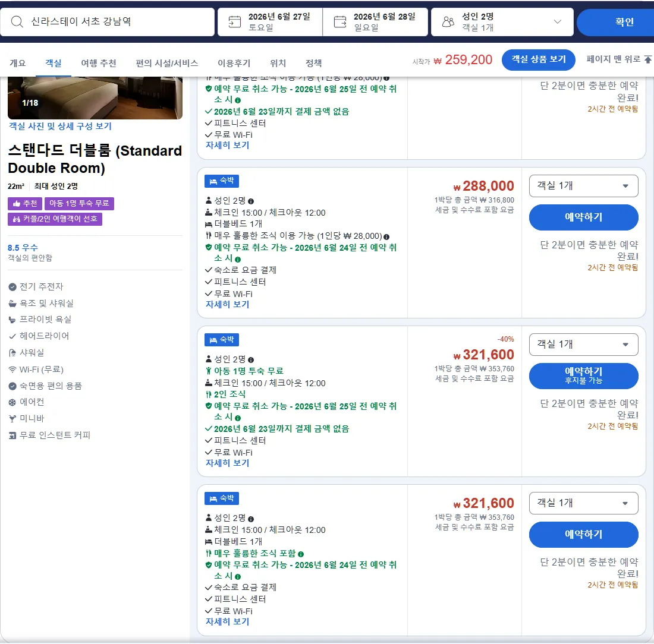Open 객실 1개 dropdown in bottom offer
The image size is (654, 644).
tap(583, 503)
